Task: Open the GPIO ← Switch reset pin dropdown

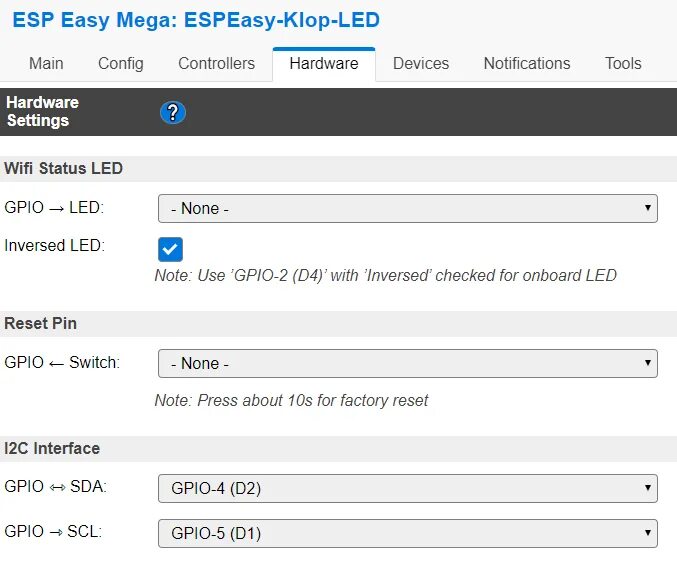Action: 408,363
